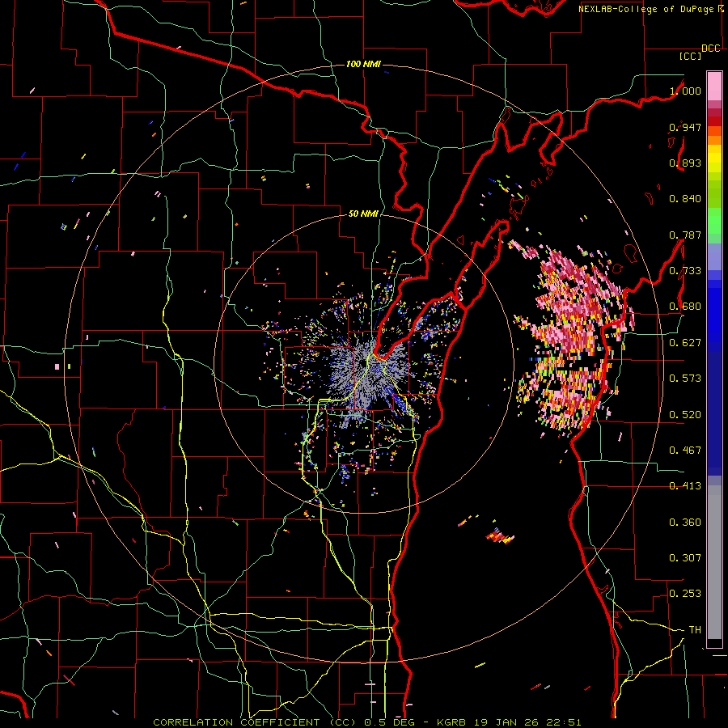Viewport: 728px width, 728px height.
Task: Click the TH threshold label
Action: click(x=695, y=630)
